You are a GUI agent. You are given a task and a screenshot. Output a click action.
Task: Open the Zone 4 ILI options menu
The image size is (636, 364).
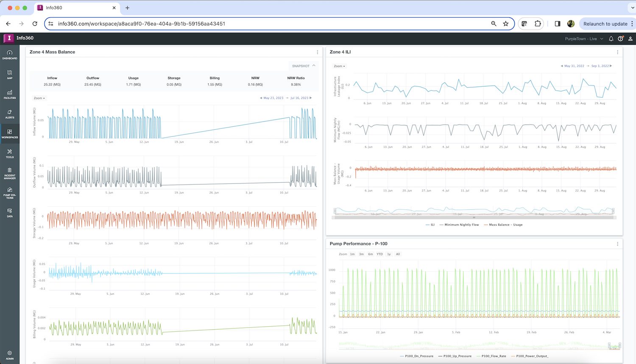click(x=618, y=52)
